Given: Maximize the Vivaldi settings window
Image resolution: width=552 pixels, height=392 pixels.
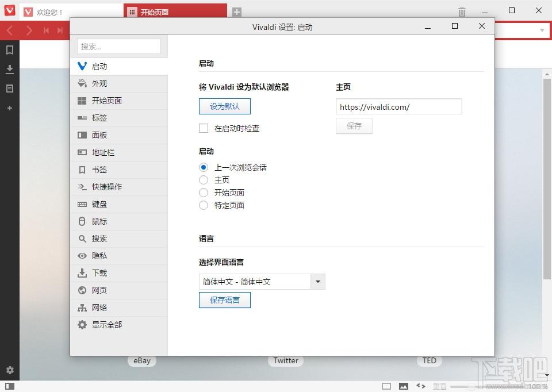Looking at the screenshot, I should 455,26.
